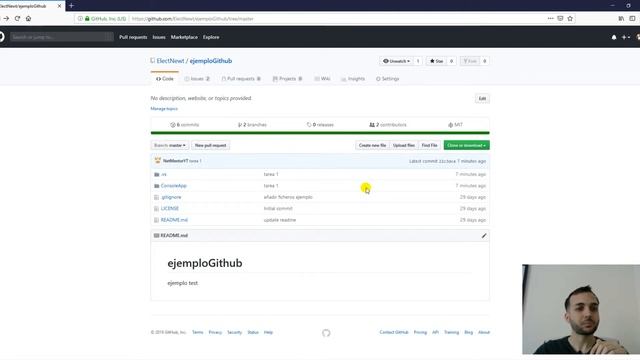
Task: Switch to the repository Pull requests tab
Action: tap(241, 79)
